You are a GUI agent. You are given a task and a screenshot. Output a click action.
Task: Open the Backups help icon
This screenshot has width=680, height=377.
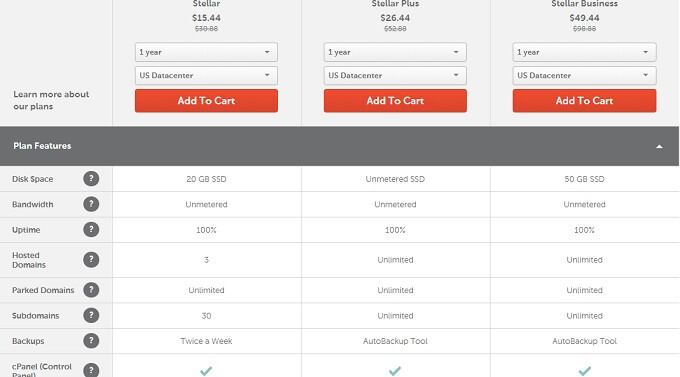point(91,341)
